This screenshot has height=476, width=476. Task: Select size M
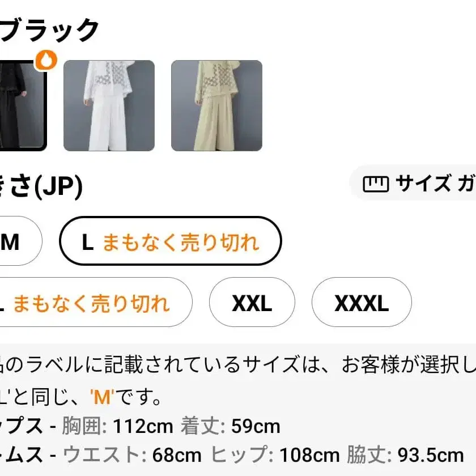click(20, 241)
